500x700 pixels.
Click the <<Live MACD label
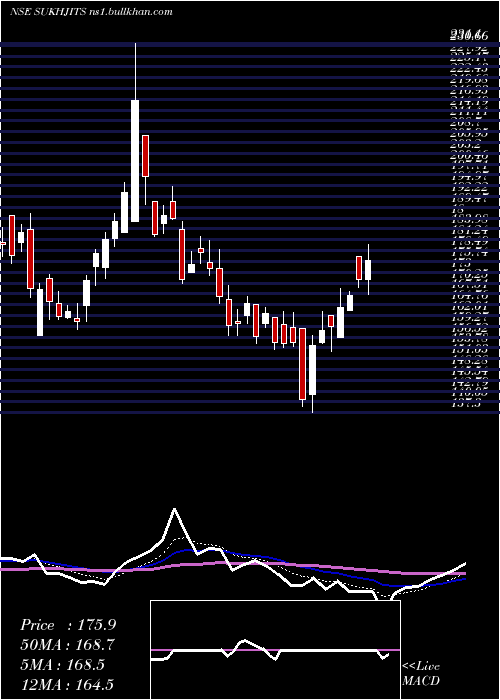coord(421,674)
